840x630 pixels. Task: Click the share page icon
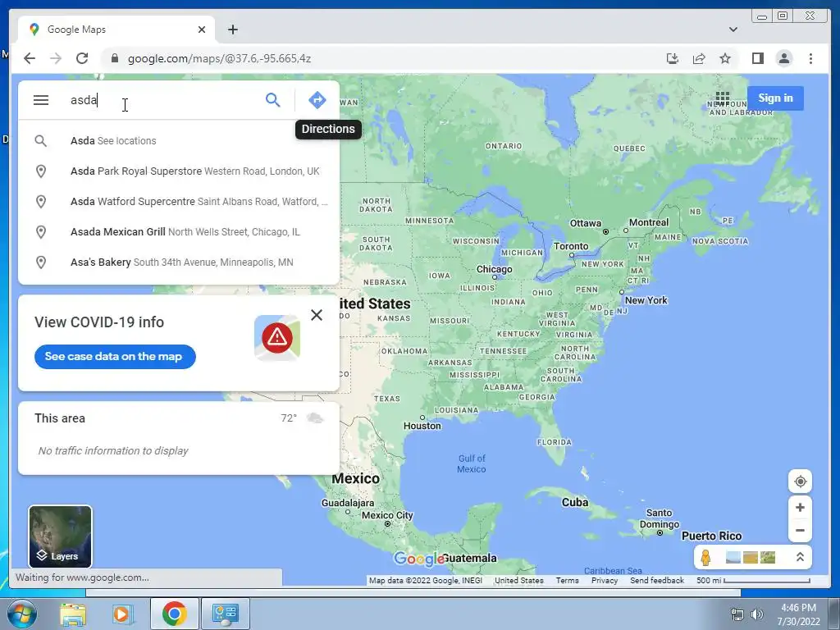699,58
